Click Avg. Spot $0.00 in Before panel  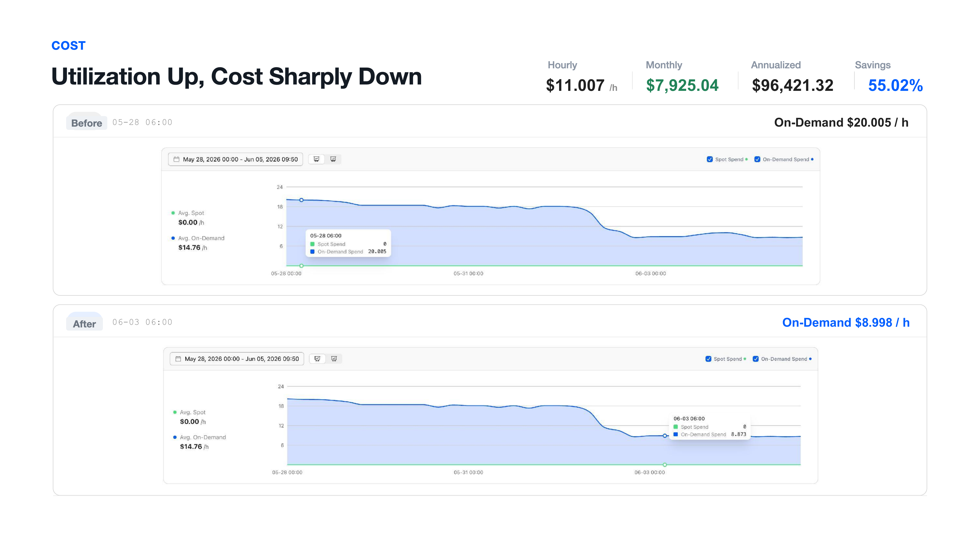coord(188,217)
